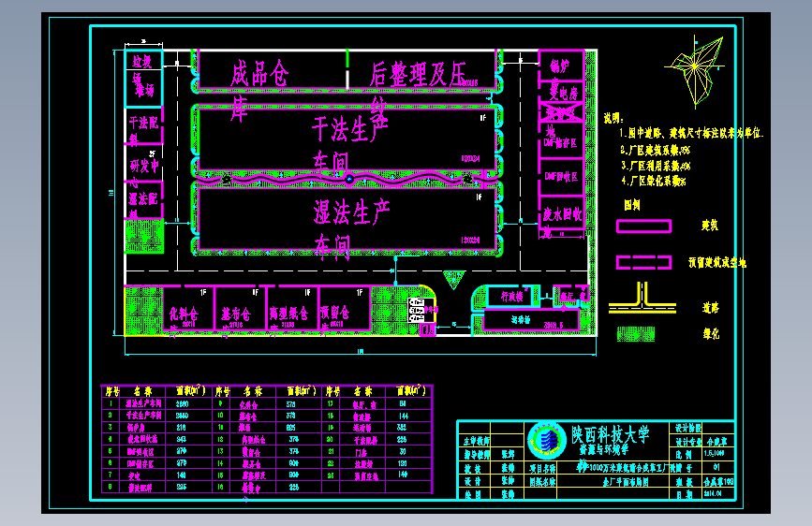Screen dimensions: 812x526
Task: Click the 变电房 room label
Action: click(563, 92)
